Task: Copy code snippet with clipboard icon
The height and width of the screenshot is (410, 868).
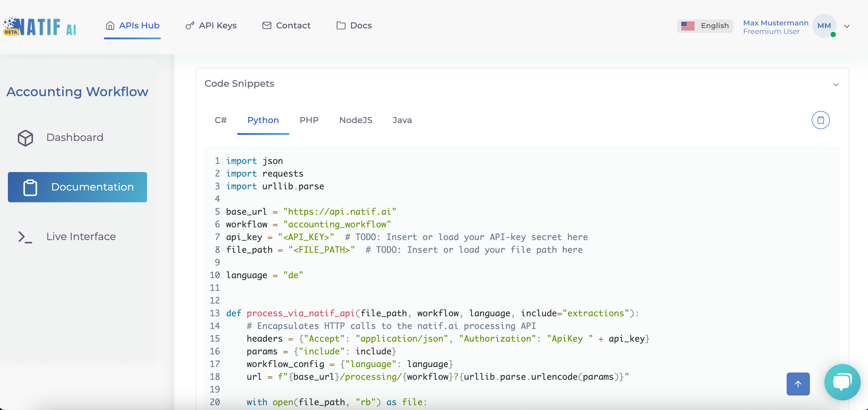Action: (x=820, y=120)
